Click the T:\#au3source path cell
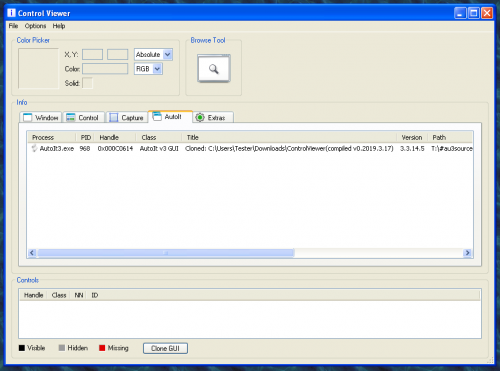Viewport: 500px width, 371px height. pyautogui.click(x=452, y=148)
